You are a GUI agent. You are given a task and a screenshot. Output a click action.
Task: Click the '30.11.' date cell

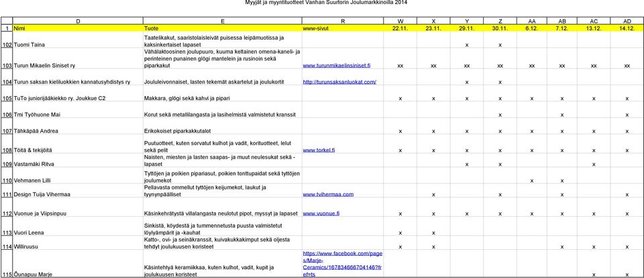(x=500, y=28)
